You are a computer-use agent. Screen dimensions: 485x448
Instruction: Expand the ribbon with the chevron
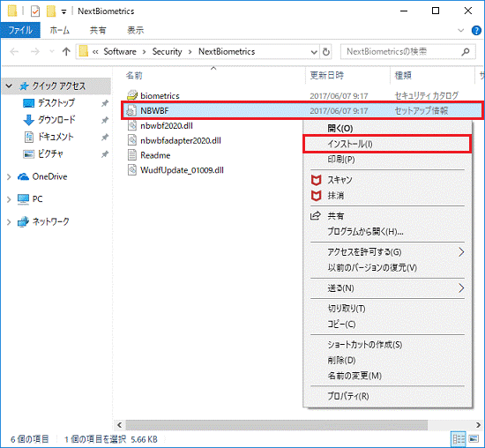[460, 30]
